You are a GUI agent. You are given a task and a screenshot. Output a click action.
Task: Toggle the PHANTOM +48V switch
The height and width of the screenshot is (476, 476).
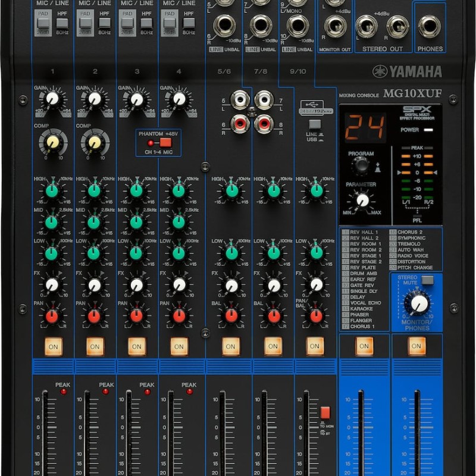[166, 142]
